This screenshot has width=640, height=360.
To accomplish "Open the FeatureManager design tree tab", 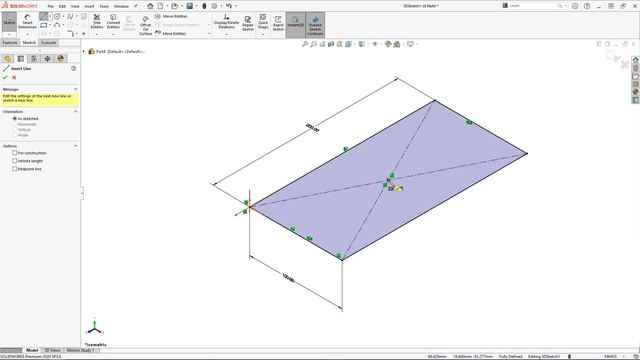I will point(7,59).
